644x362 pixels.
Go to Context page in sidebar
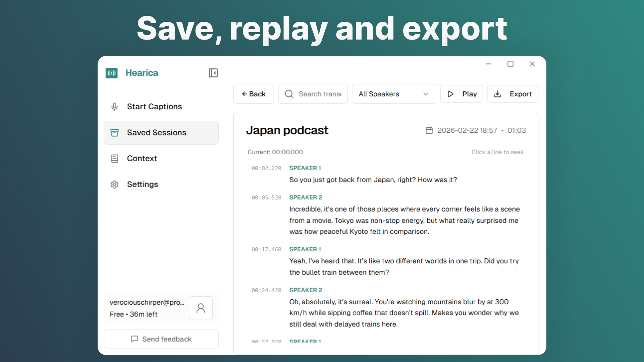tap(142, 159)
